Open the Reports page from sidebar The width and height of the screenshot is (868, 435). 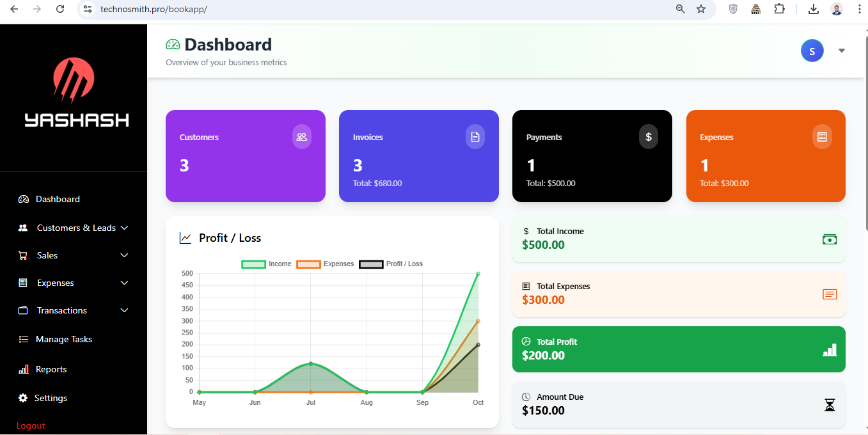pyautogui.click(x=51, y=369)
